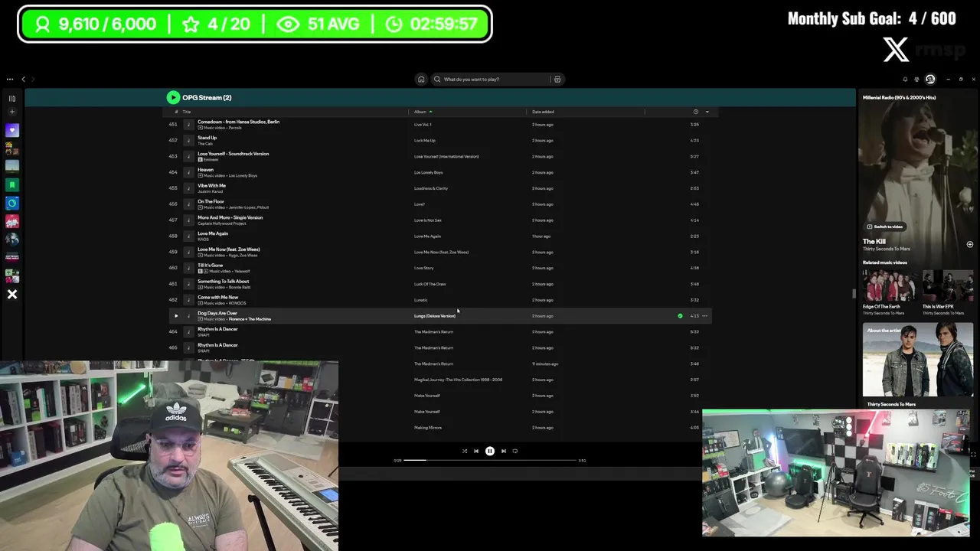This screenshot has width=980, height=551.
Task: Click the What do you want to play search field
Action: point(495,79)
